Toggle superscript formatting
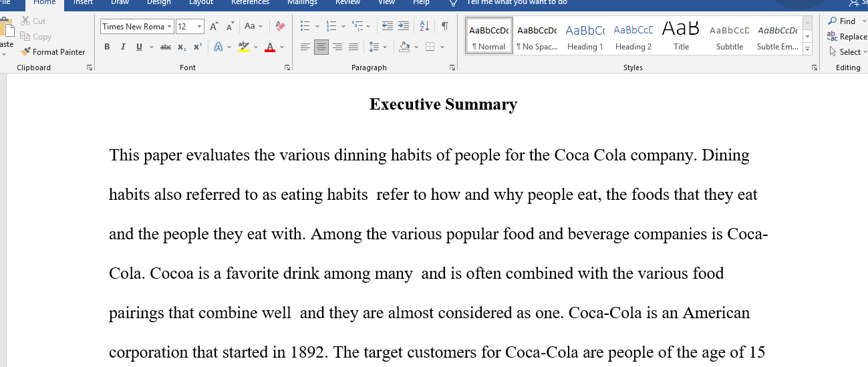 [197, 47]
